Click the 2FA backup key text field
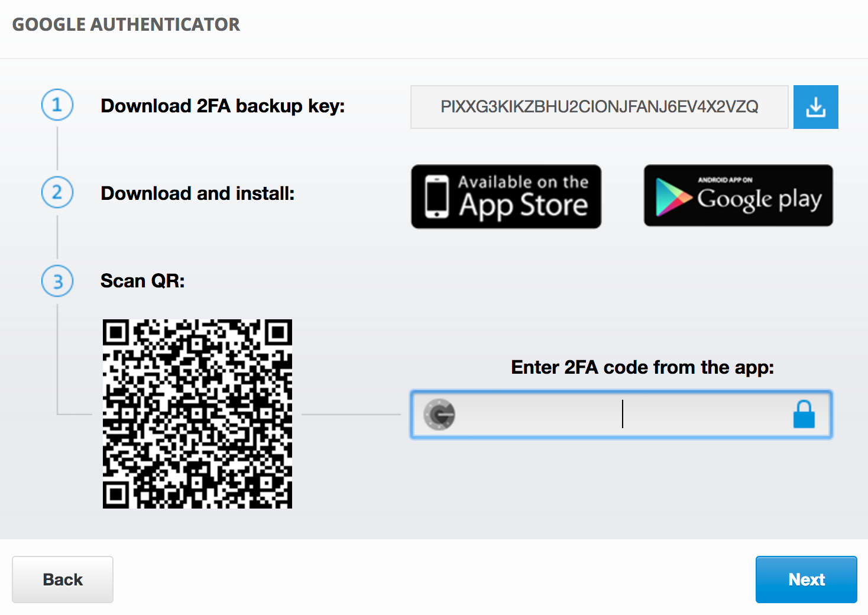This screenshot has width=868, height=615. click(x=600, y=107)
